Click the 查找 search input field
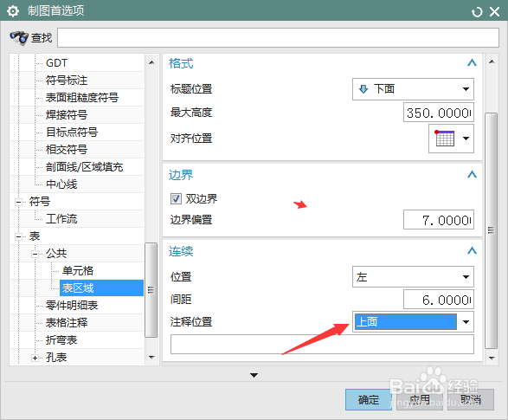This screenshot has height=420, width=508. 278,37
